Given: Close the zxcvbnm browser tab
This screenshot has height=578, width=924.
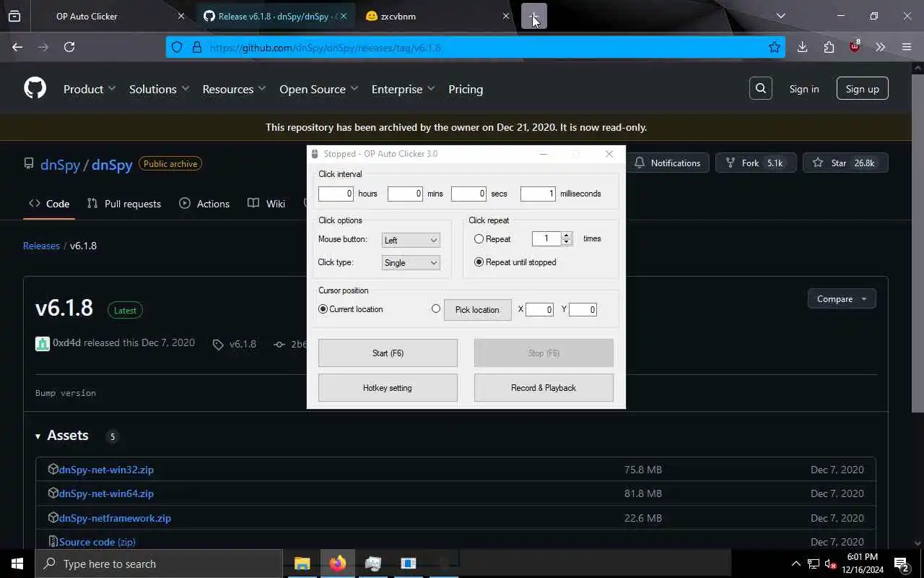Looking at the screenshot, I should [506, 16].
